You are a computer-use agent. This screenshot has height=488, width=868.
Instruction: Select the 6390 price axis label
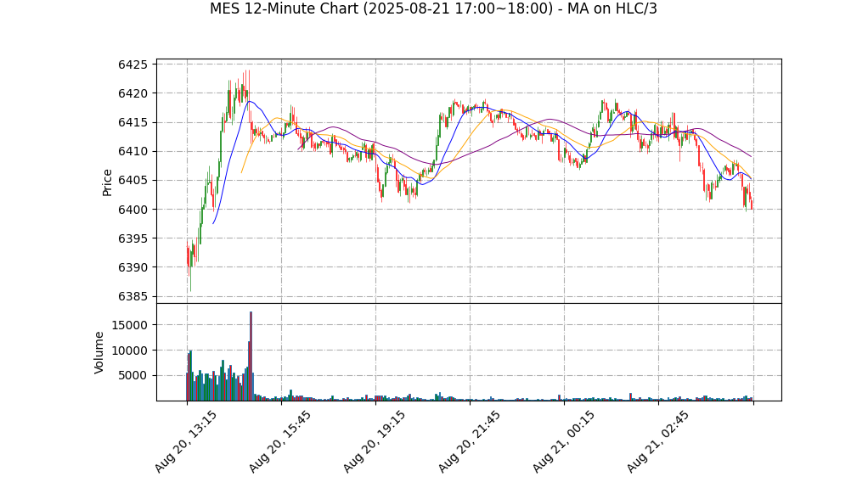pyautogui.click(x=132, y=267)
